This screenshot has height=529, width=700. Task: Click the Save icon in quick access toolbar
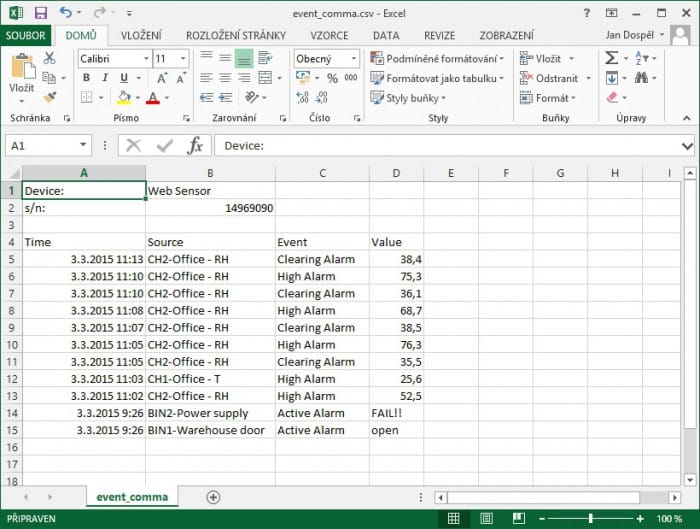(40, 13)
